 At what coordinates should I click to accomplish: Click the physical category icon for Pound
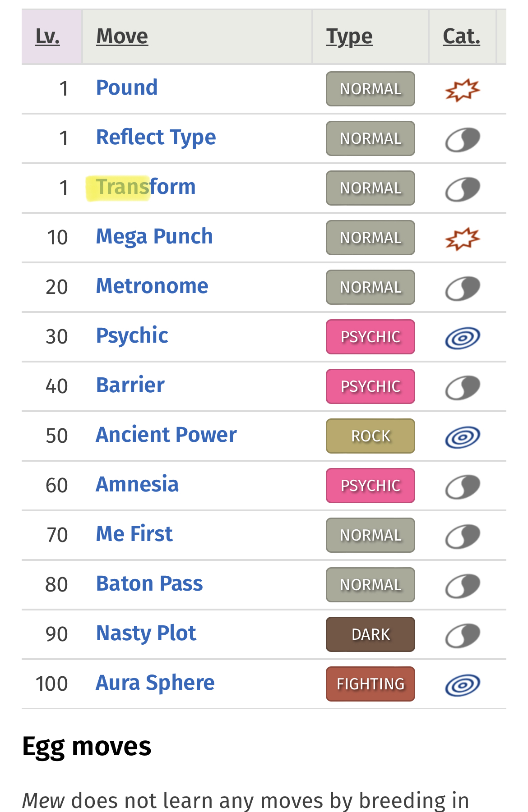463,90
